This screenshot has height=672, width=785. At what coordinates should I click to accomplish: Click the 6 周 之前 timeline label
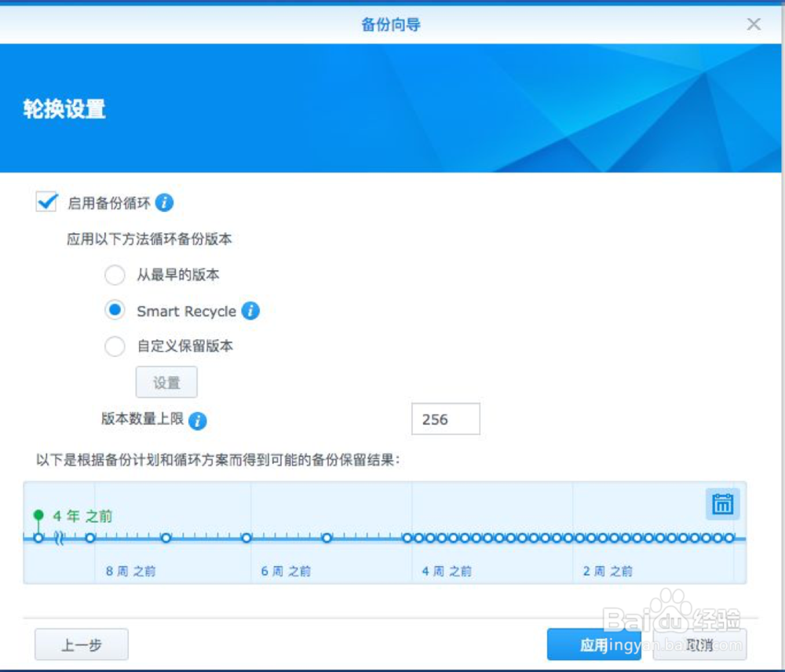(286, 571)
